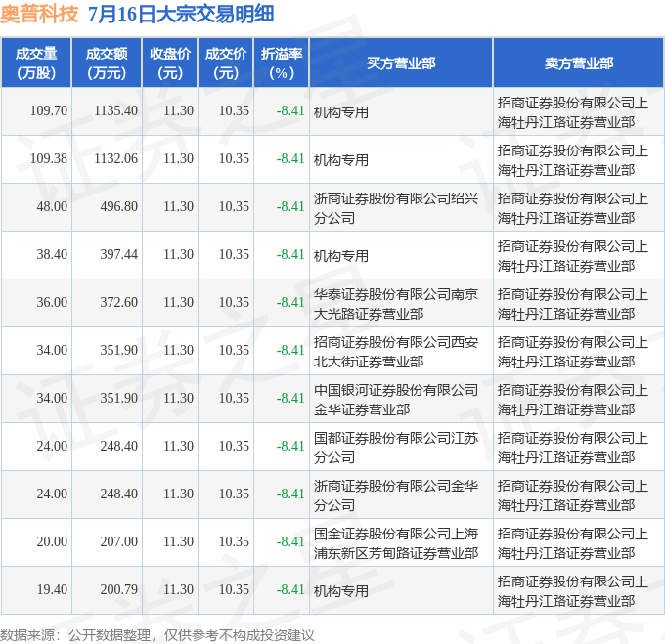The width and height of the screenshot is (665, 644).
Task: Click deal price 10.35 in 109.70 row
Action: tap(234, 111)
